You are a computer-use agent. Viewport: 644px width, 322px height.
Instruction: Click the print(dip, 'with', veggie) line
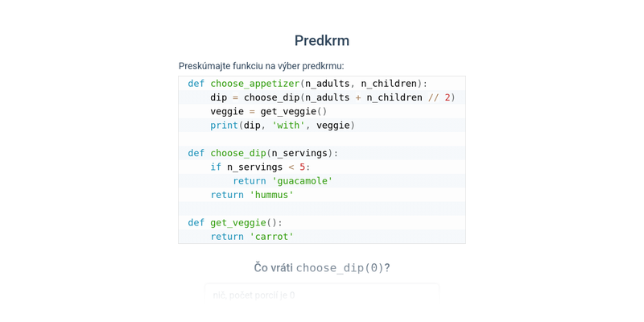point(283,126)
